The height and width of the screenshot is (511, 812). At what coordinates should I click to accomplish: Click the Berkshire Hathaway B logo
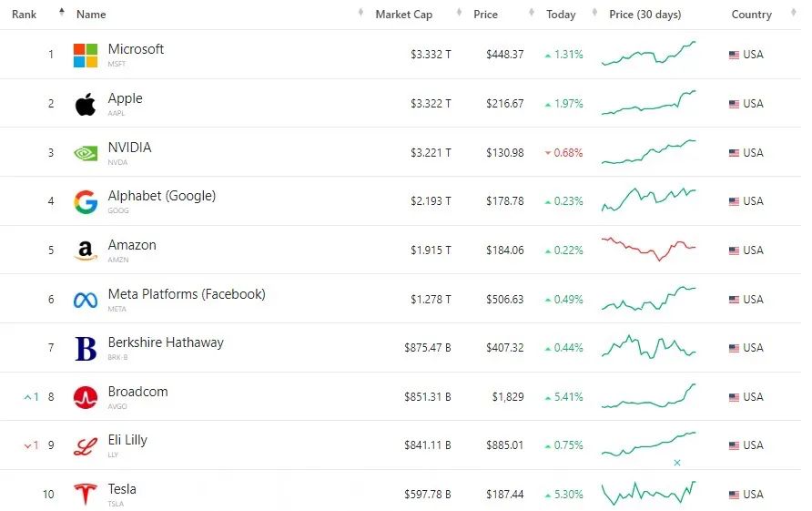[86, 349]
